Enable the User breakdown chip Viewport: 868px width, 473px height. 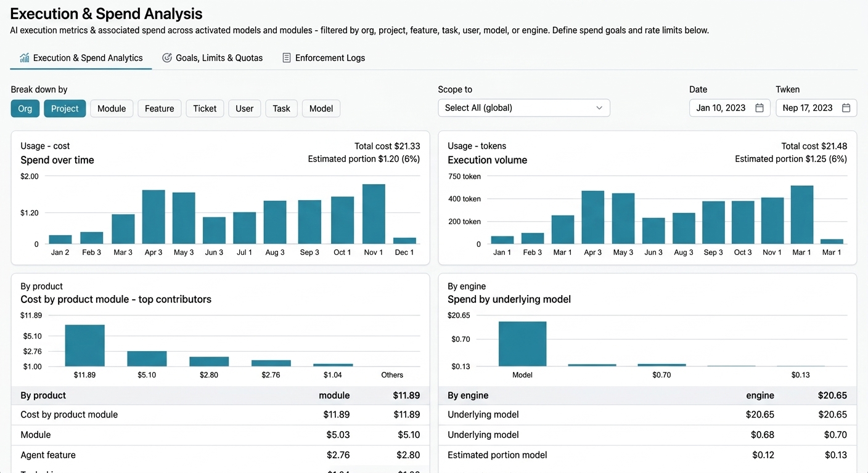click(245, 108)
